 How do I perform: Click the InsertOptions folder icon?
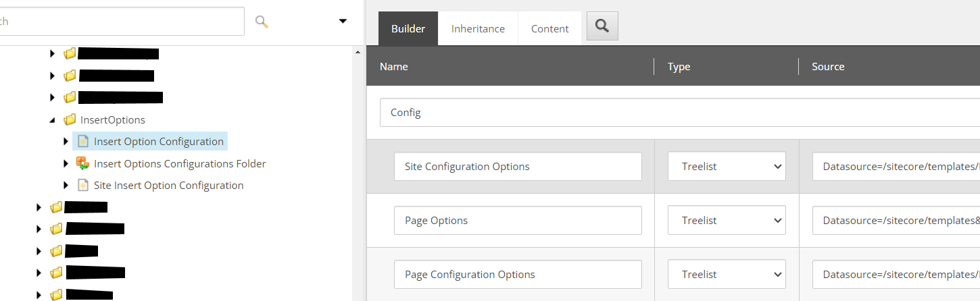point(70,120)
